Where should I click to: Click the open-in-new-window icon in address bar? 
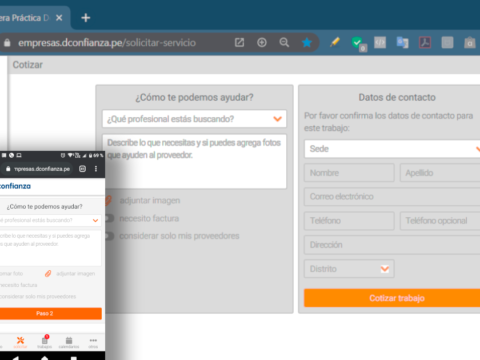[239, 42]
